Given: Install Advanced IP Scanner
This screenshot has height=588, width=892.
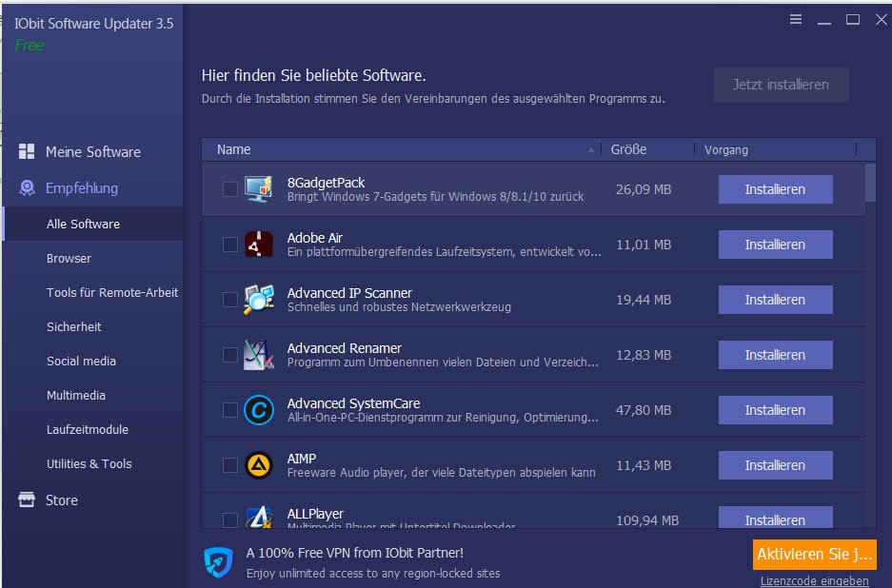Looking at the screenshot, I should tap(775, 299).
